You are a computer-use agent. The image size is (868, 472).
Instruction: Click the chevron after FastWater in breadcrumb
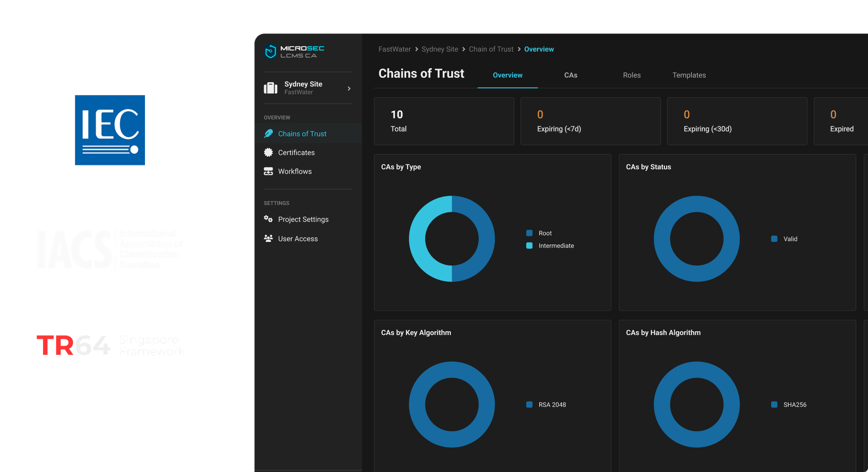(x=417, y=50)
